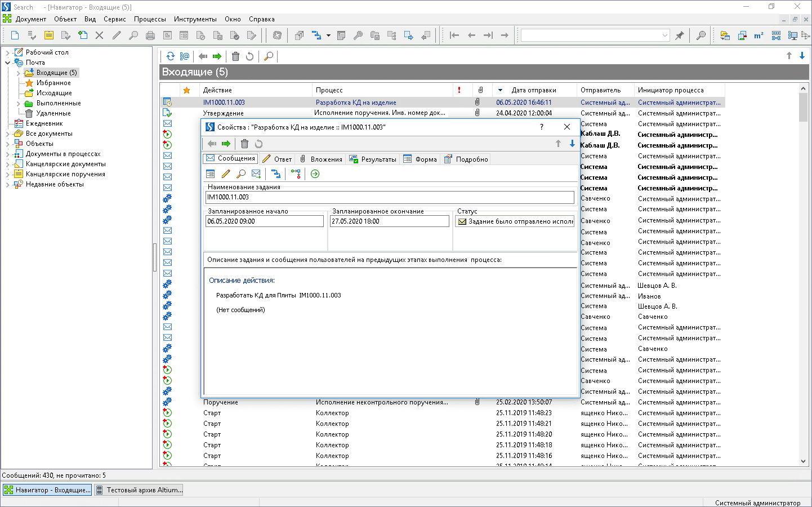Click the pin icon beside search combo box
The image size is (812, 507).
pos(680,35)
